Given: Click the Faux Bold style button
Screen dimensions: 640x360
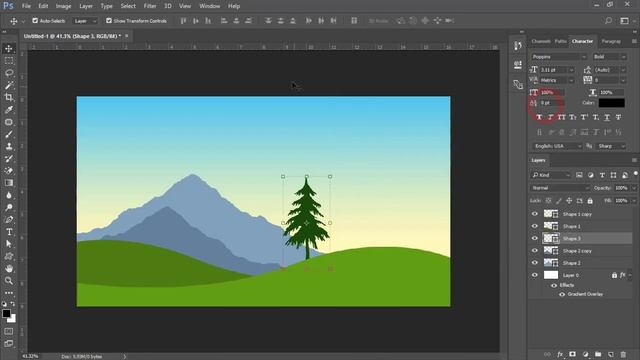Looking at the screenshot, I should coord(539,118).
